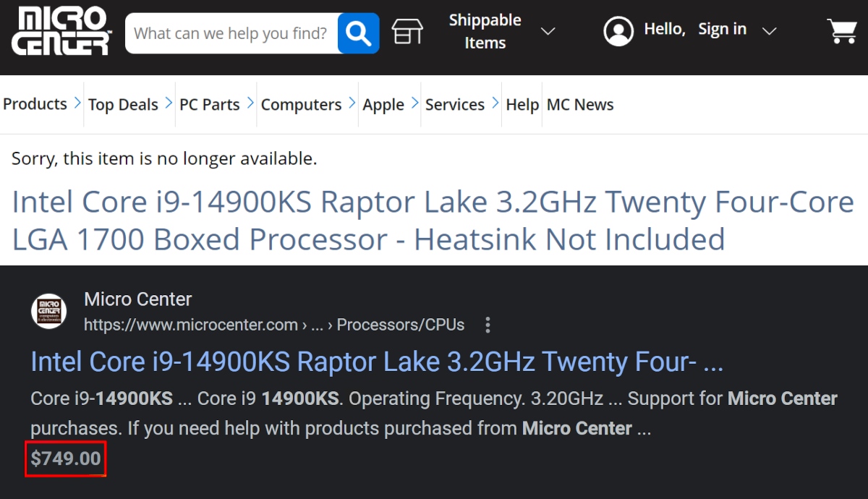Click the Sign in link

tap(722, 29)
